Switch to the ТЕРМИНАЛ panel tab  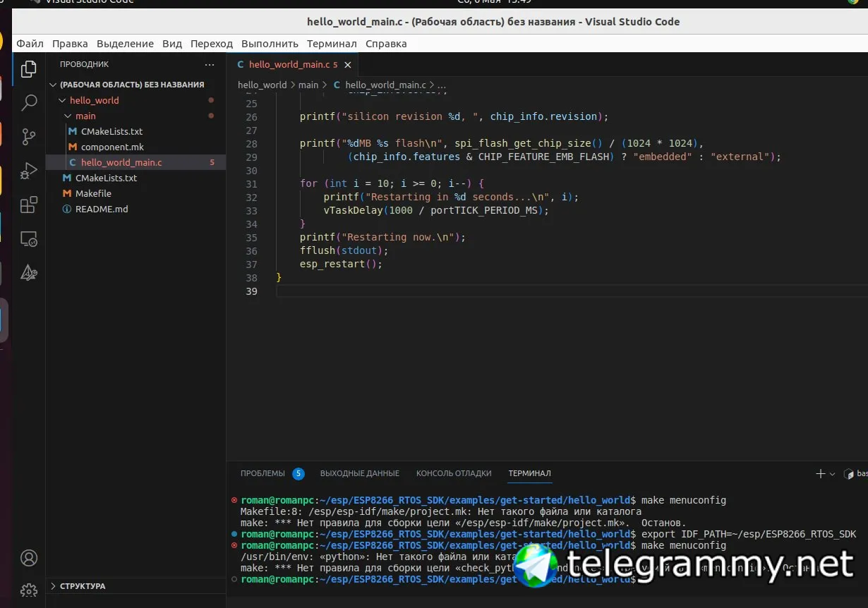[x=529, y=473]
